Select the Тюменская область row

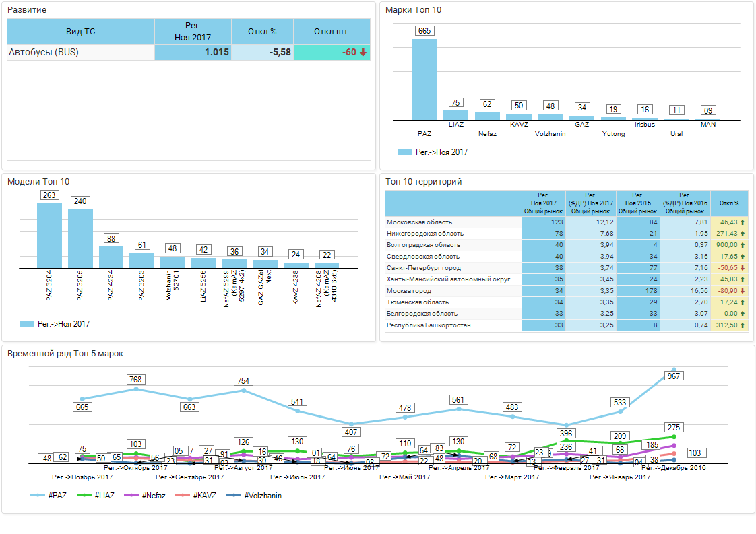[x=566, y=302]
